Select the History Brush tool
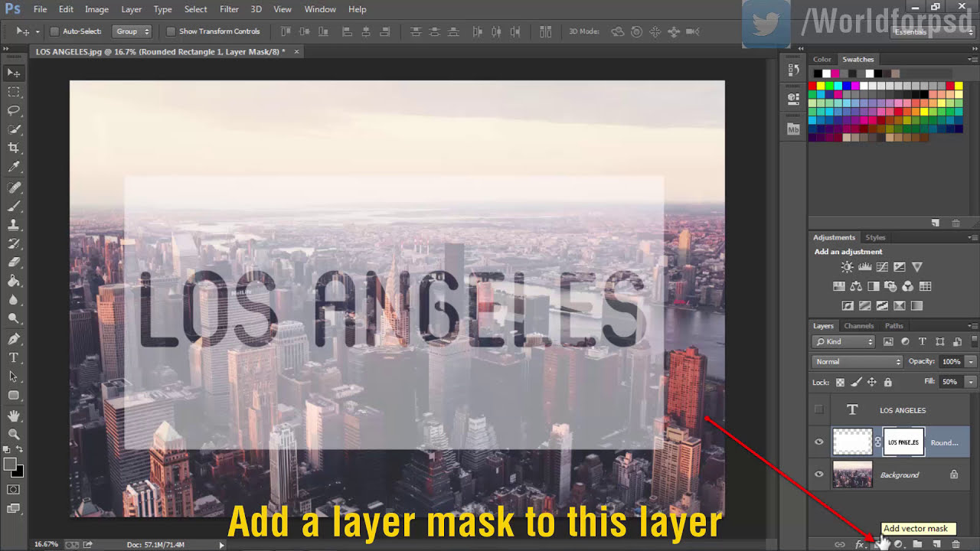Screen dimensions: 980x551 coord(14,244)
